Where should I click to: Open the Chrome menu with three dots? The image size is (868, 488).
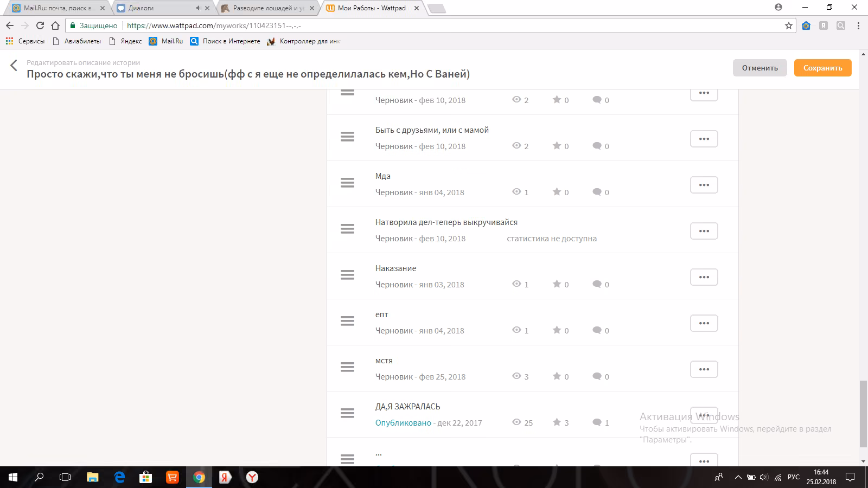858,25
